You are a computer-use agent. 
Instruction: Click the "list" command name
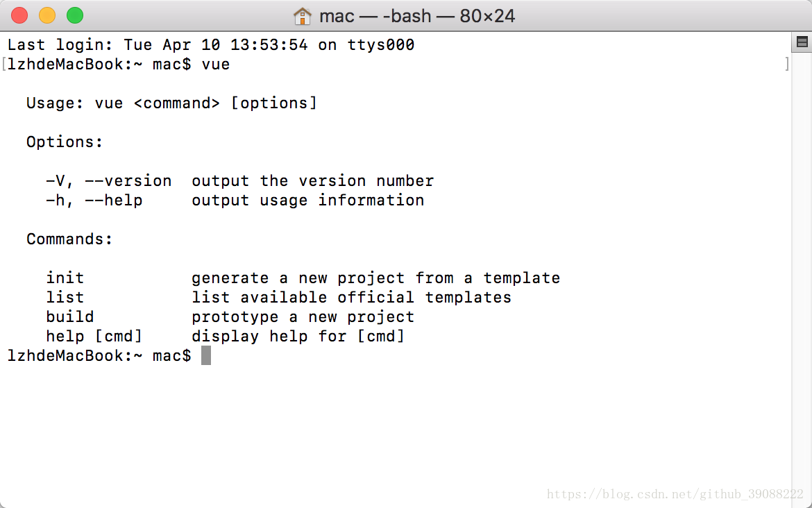[65, 298]
